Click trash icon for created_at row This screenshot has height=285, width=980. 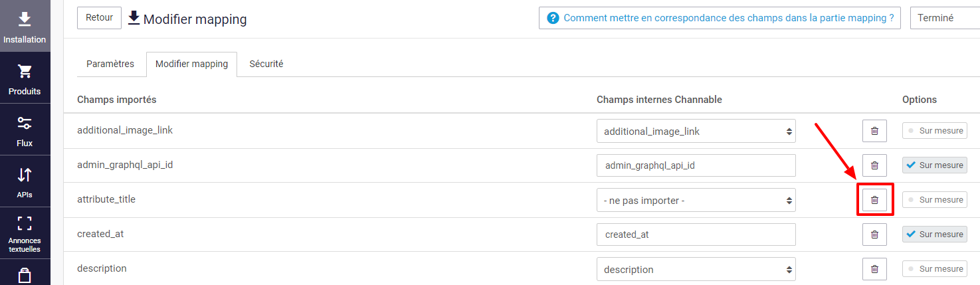click(x=874, y=235)
